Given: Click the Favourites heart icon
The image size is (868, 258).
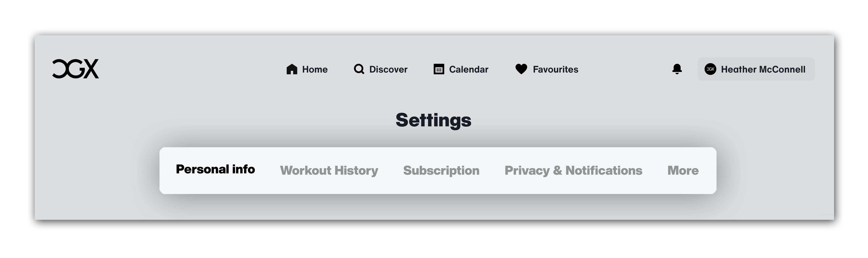Looking at the screenshot, I should 521,69.
